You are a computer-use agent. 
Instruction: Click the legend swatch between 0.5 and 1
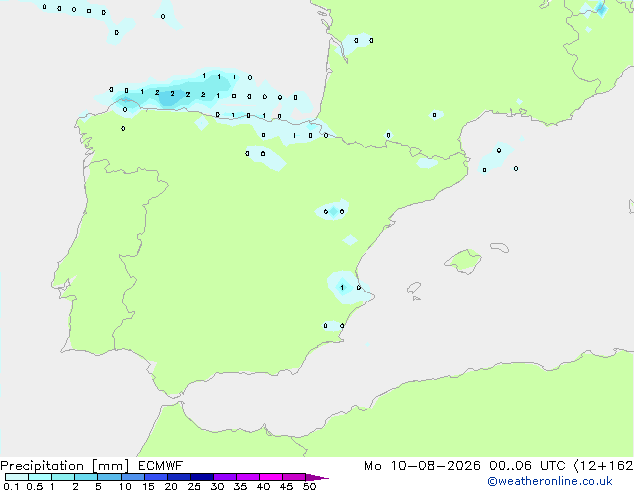tap(40, 477)
